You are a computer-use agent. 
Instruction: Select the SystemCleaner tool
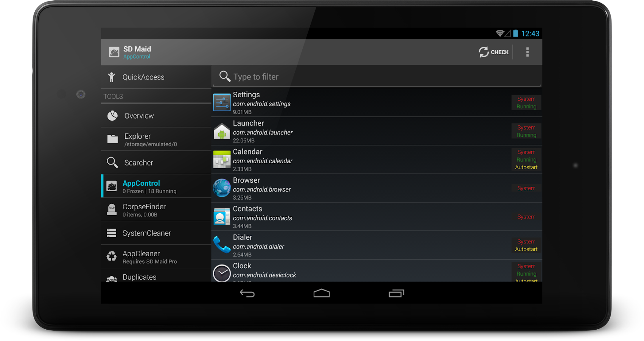(x=156, y=233)
